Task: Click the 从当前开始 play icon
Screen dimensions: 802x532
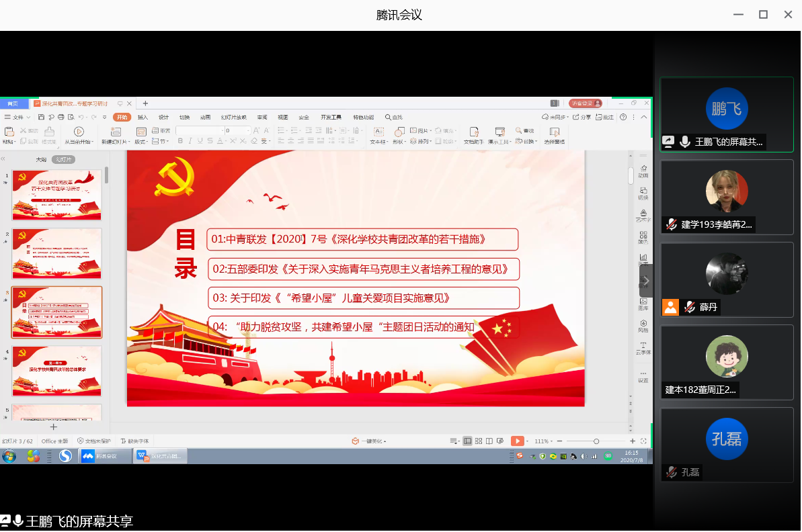Action: click(x=79, y=132)
